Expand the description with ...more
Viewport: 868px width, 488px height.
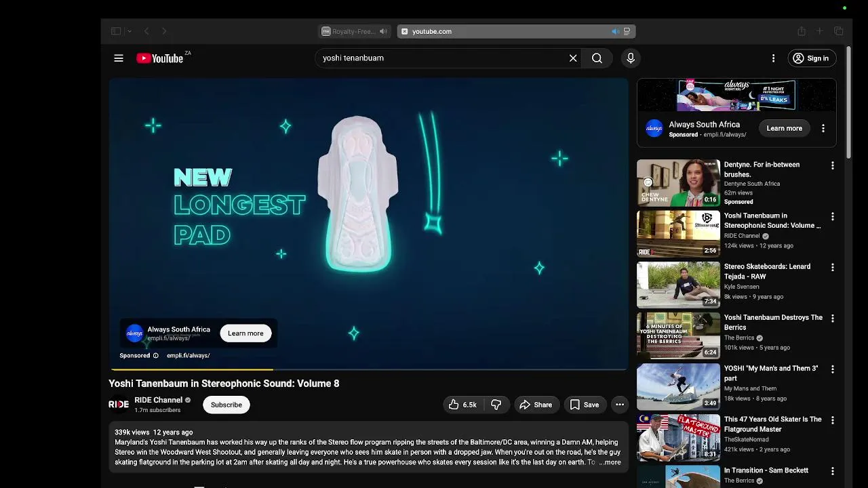coord(610,462)
